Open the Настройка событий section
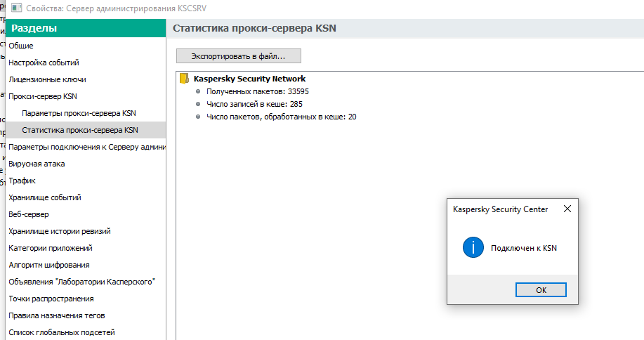The height and width of the screenshot is (340, 644). click(86, 63)
